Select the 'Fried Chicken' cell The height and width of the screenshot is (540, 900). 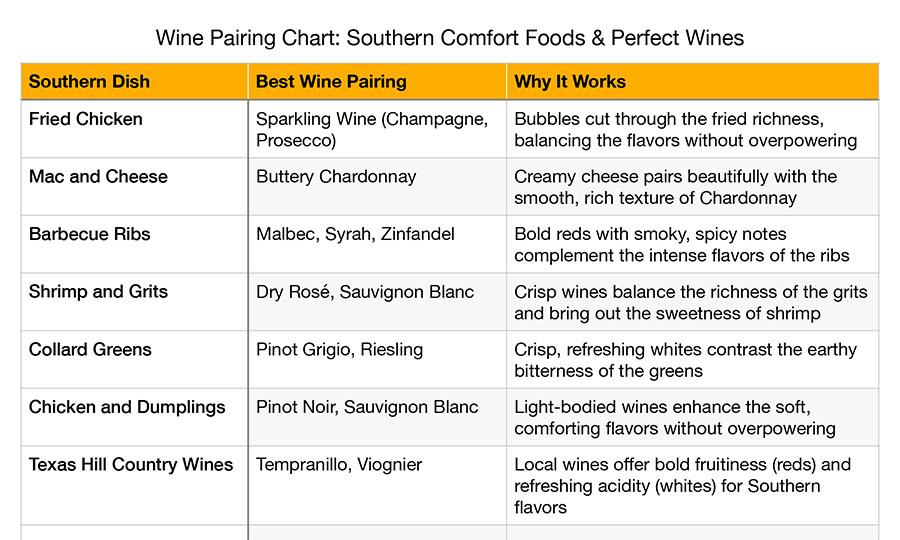(134, 129)
